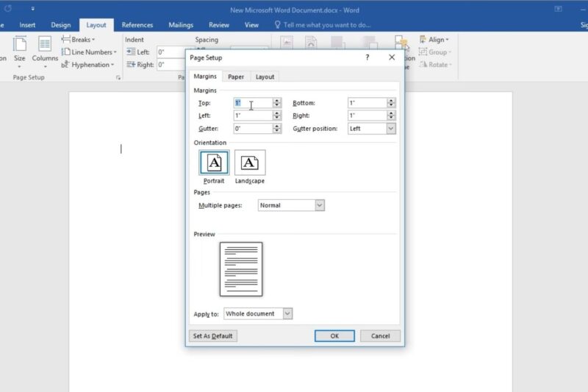Click the OK button

click(334, 336)
